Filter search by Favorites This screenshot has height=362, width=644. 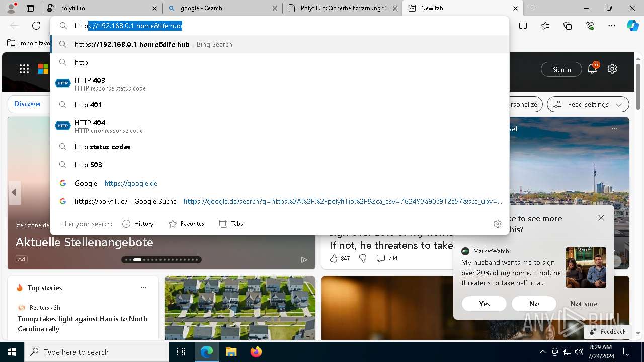(x=186, y=224)
